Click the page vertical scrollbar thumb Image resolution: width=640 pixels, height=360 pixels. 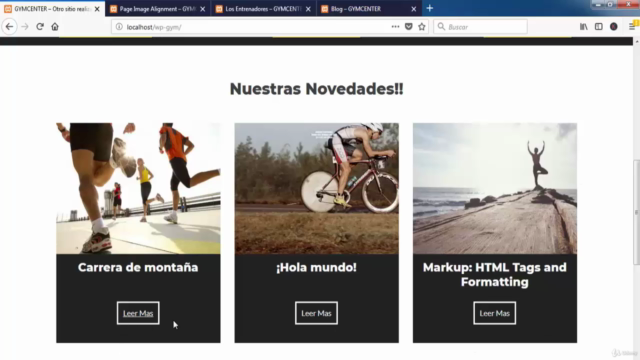coord(636,212)
